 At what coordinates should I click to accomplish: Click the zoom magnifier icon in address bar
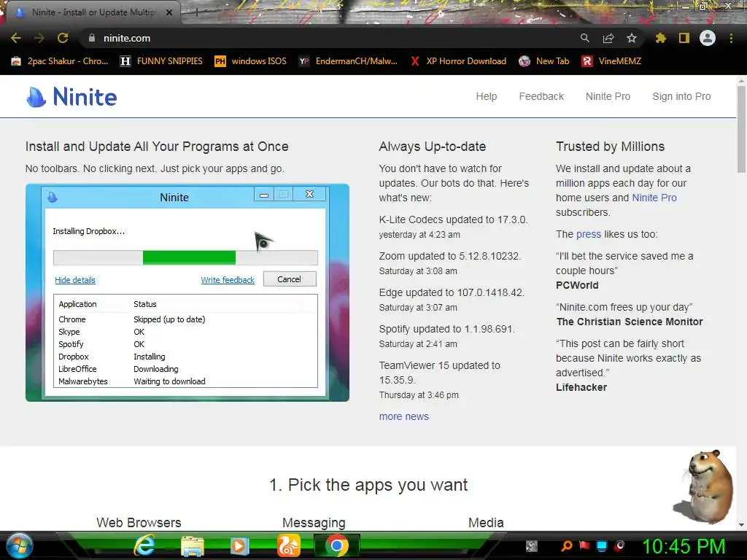pos(584,38)
